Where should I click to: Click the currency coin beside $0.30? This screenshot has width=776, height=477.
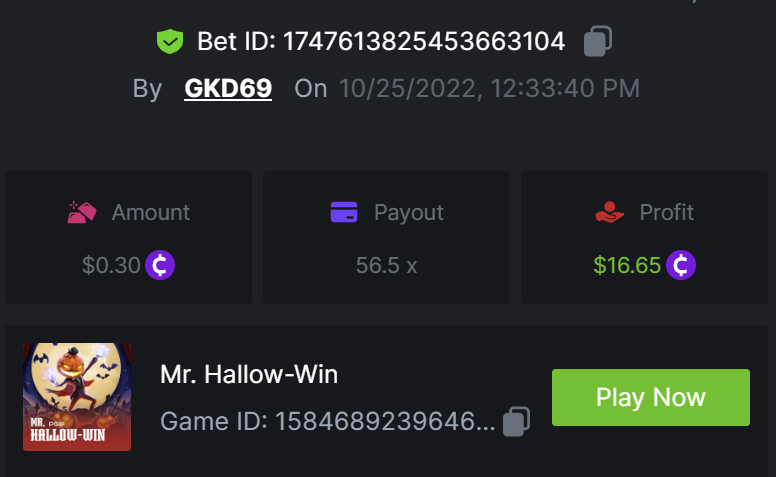click(x=160, y=265)
